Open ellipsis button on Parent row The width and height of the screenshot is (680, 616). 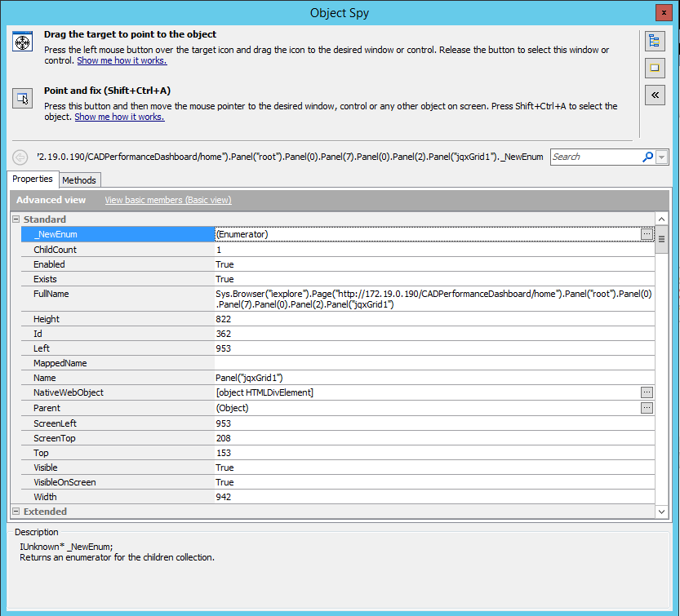(x=647, y=408)
